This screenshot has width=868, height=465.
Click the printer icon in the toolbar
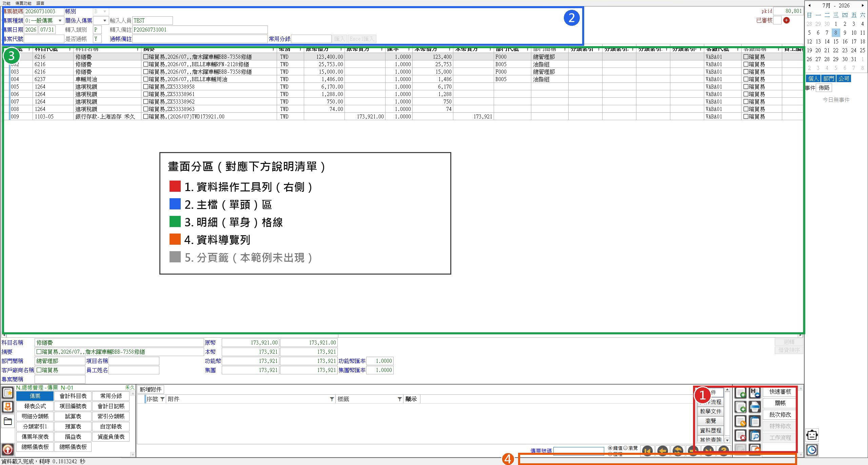(755, 407)
